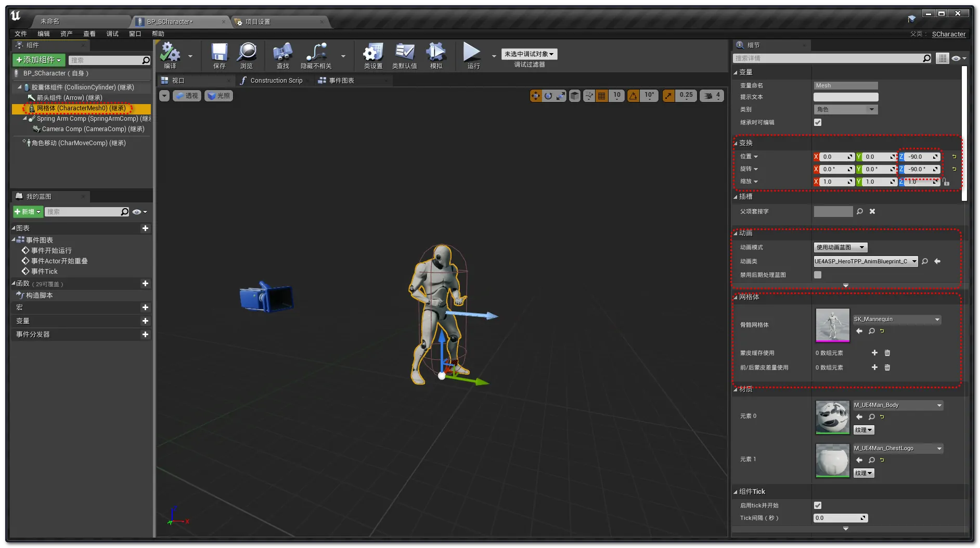This screenshot has height=548, width=980.
Task: Click the 纹理 button for 元素 0
Action: click(x=863, y=430)
